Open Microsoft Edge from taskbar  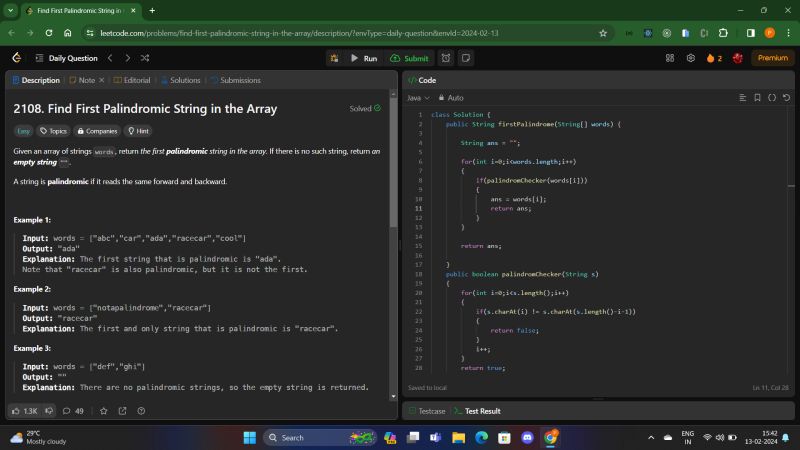[x=481, y=438]
